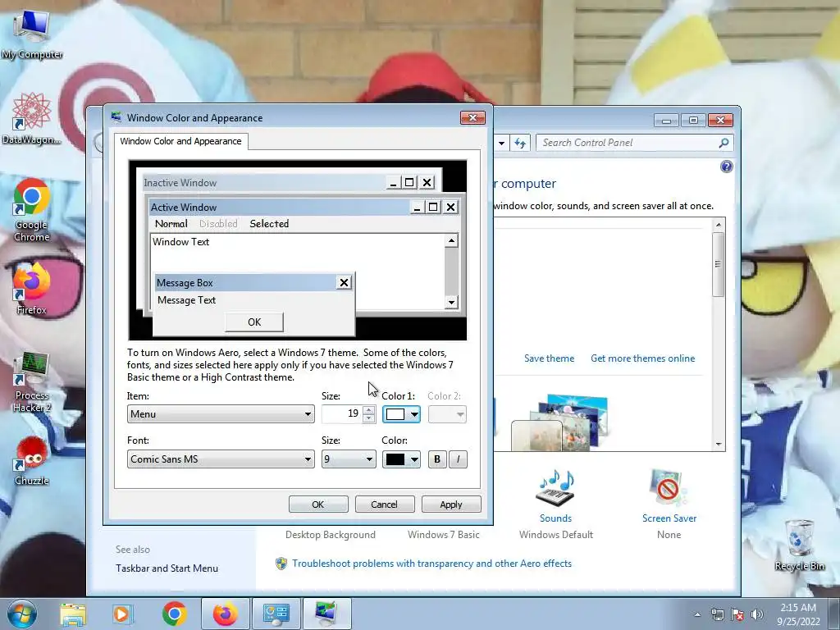
Task: Select the Process Hacker 2 desktop shortcut
Action: point(32,382)
